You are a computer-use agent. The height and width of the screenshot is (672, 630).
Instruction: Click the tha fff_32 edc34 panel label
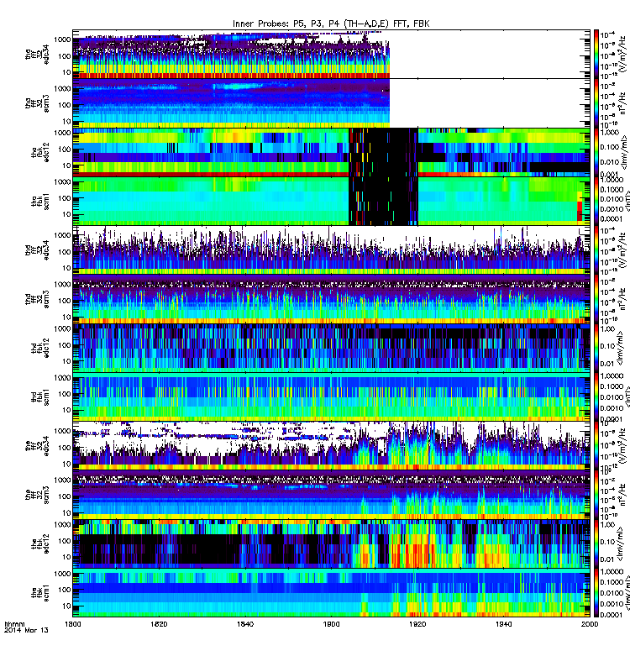point(37,55)
